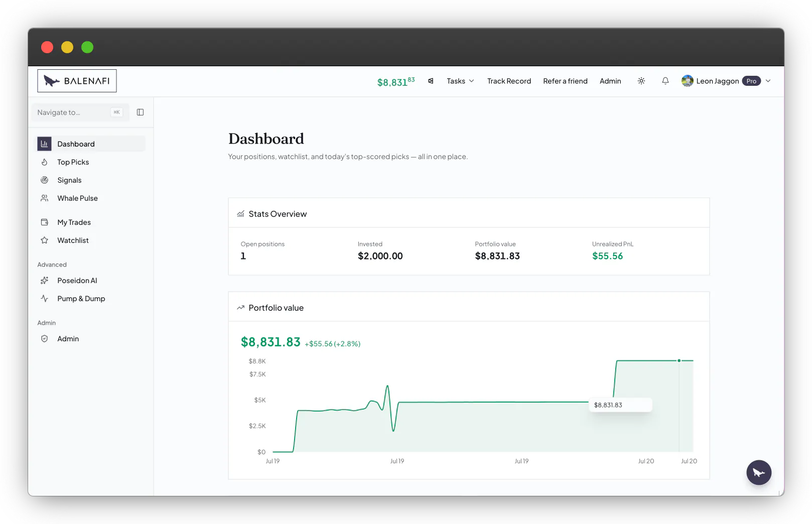Go to Track Record in top navigation
812x524 pixels.
[509, 81]
